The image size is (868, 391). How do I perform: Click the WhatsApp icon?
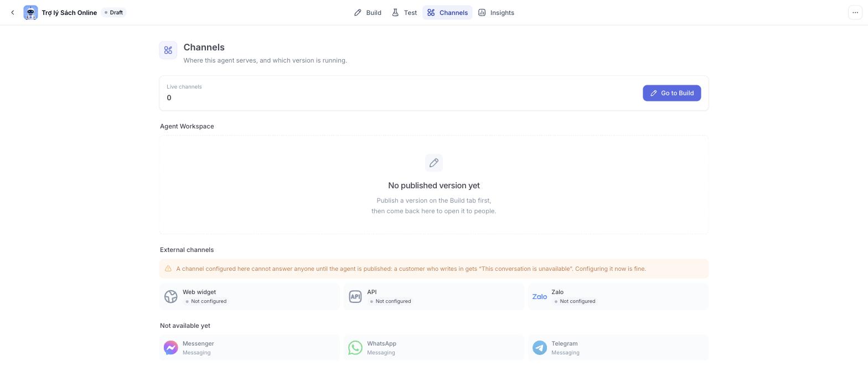click(355, 348)
